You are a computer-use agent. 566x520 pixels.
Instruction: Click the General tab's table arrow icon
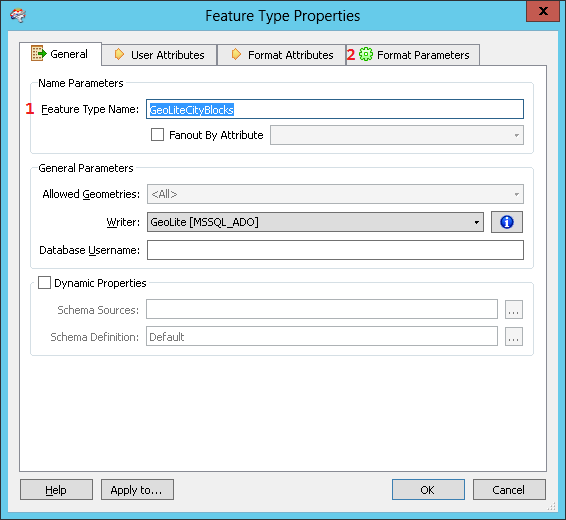(39, 53)
